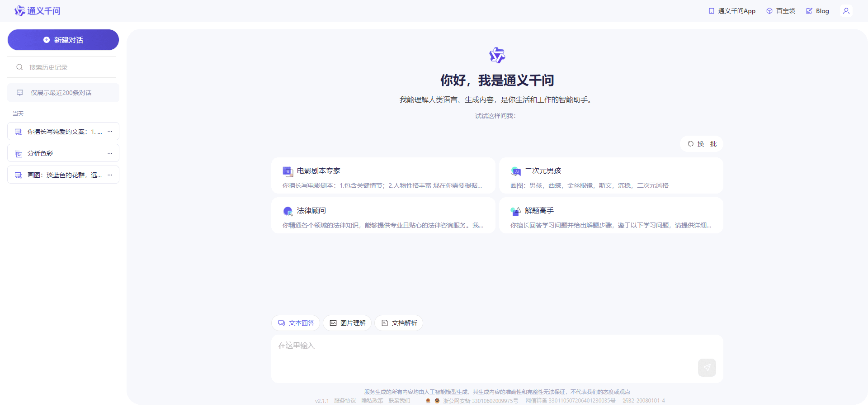The height and width of the screenshot is (412, 868).
Task: Open 网信算备 registration number link
Action: click(571, 401)
